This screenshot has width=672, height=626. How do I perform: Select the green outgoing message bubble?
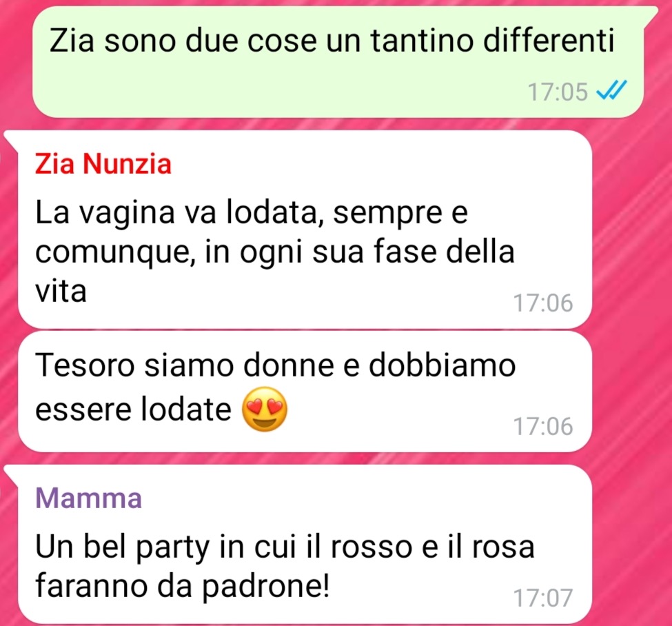338,62
